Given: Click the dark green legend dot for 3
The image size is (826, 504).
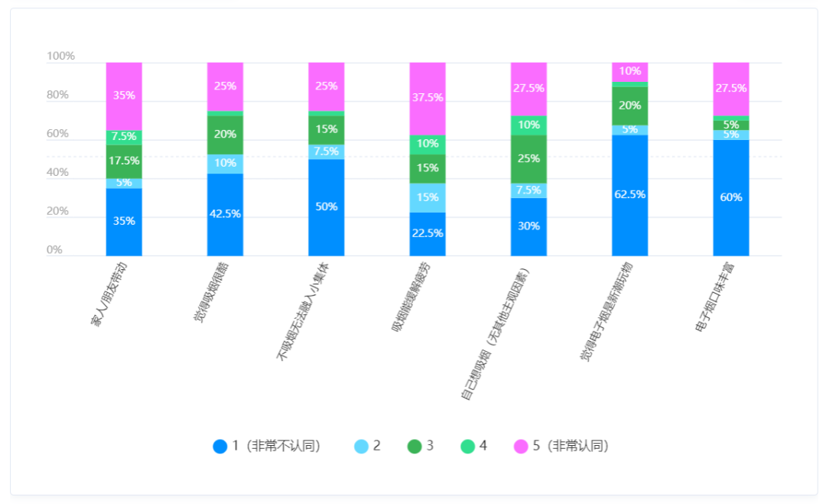Looking at the screenshot, I should [x=415, y=446].
